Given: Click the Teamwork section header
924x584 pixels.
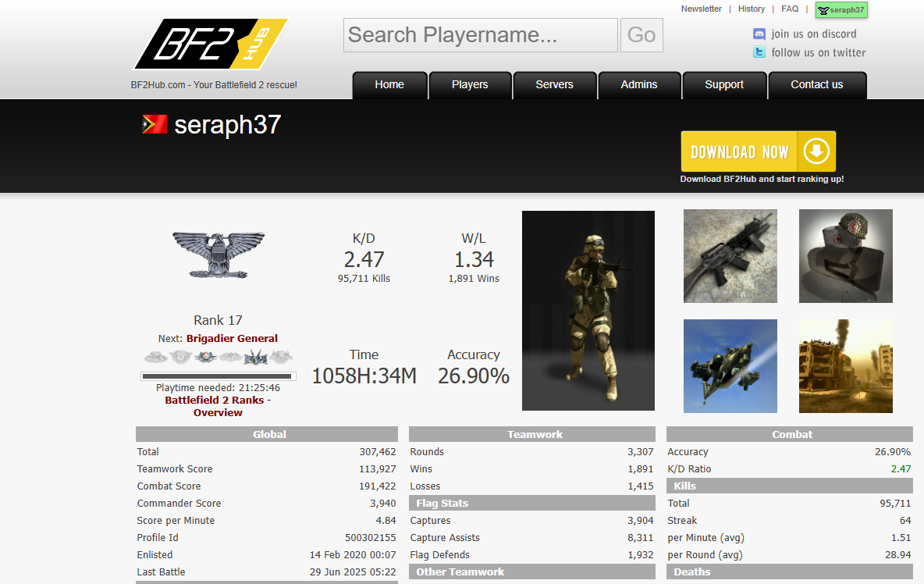Looking at the screenshot, I should pos(532,434).
